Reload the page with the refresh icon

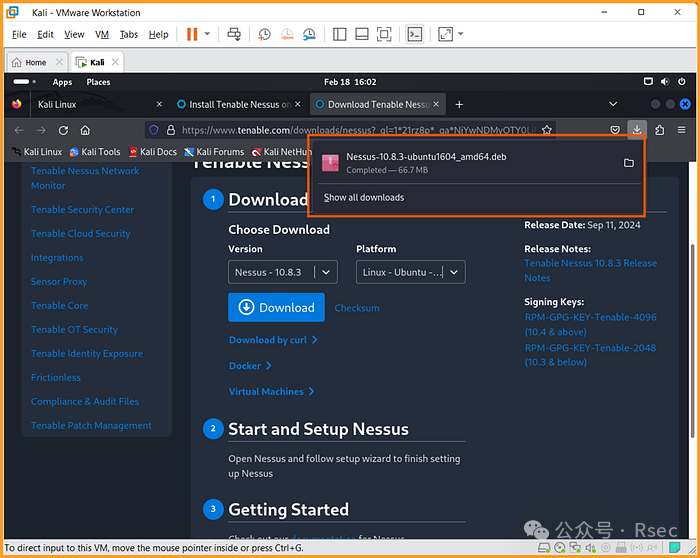point(63,130)
